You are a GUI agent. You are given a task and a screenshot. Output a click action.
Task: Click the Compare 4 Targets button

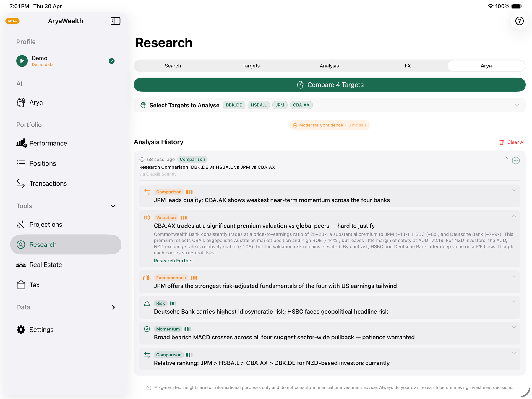coord(330,85)
